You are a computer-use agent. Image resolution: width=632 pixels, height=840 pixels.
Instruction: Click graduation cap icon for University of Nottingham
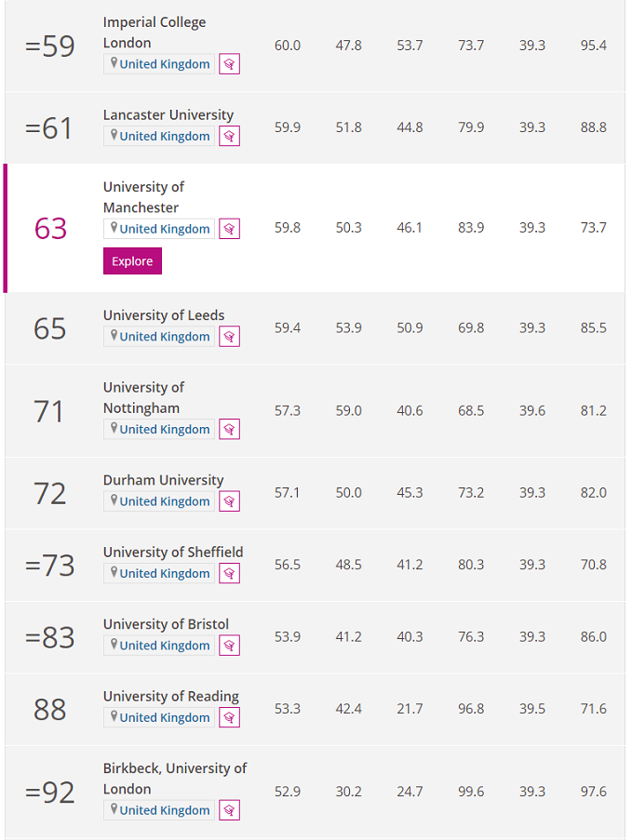pos(229,430)
